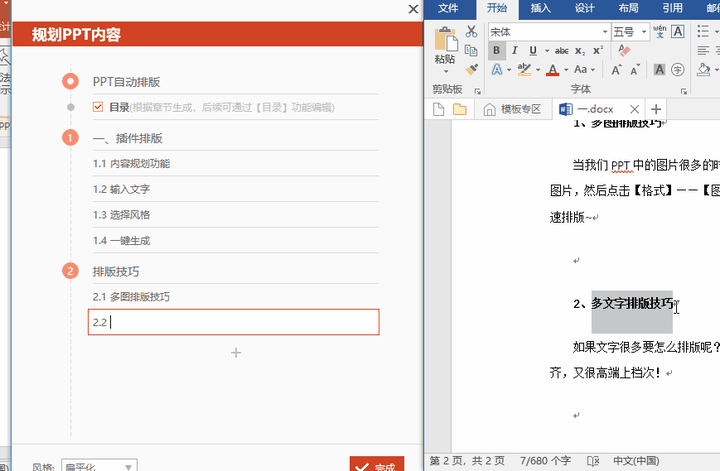Toggle subscript x₂ formatting

click(580, 51)
